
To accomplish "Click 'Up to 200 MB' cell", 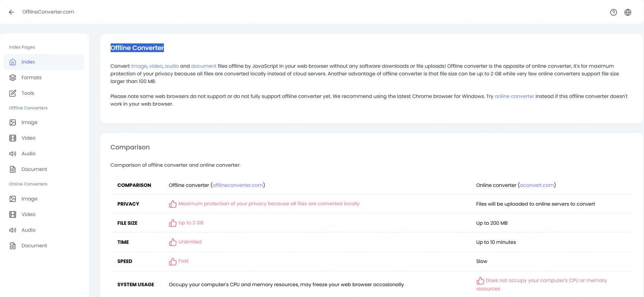I will [x=492, y=223].
